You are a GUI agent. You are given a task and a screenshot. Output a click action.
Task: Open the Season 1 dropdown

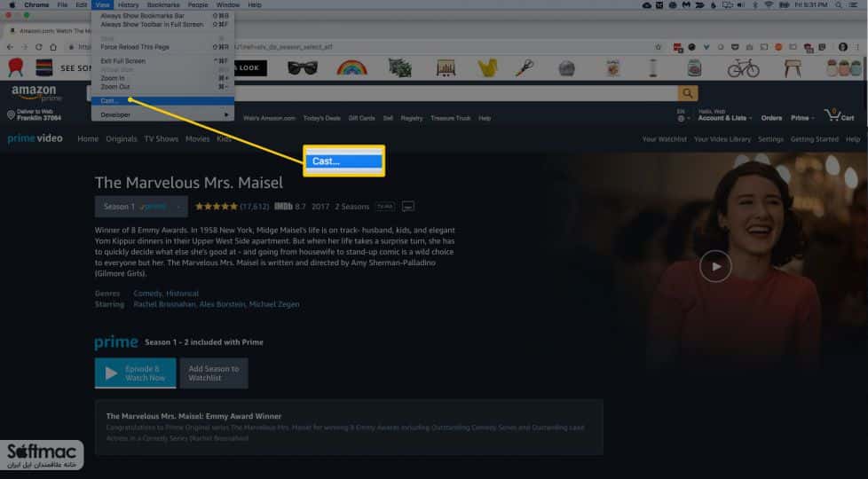141,207
